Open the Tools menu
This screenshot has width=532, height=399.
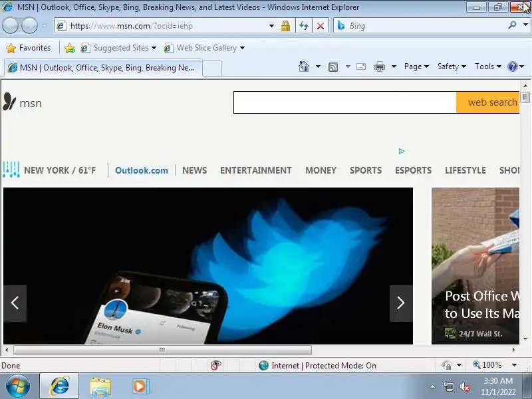[488, 66]
